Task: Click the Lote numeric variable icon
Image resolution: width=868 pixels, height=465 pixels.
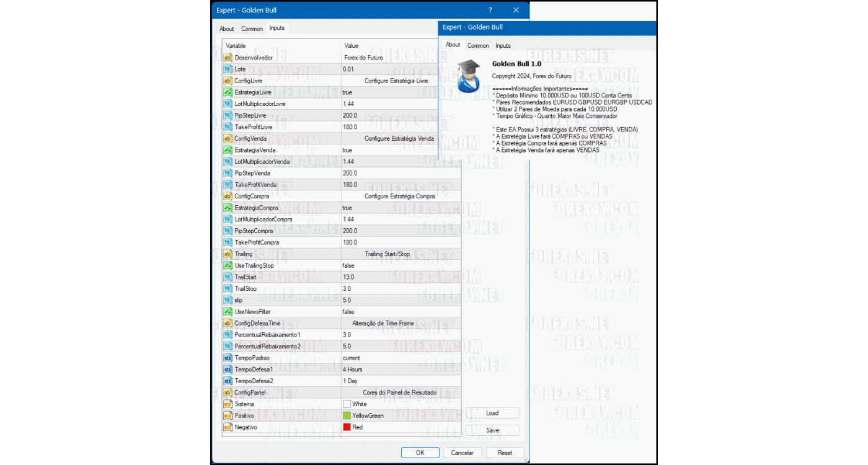Action: (x=228, y=69)
